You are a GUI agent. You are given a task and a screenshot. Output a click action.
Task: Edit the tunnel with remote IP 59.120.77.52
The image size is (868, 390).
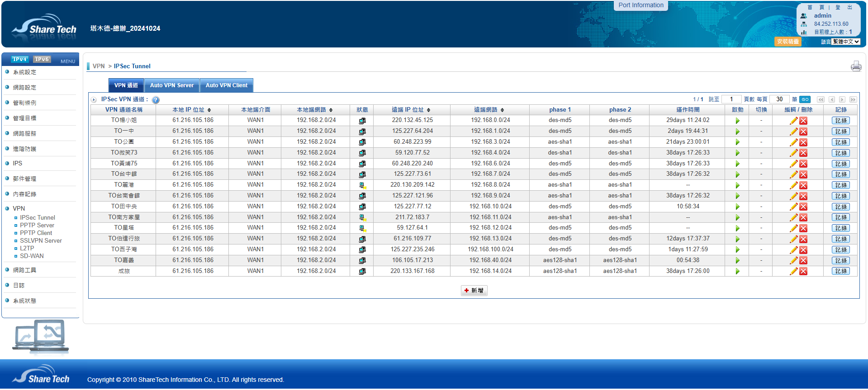[x=793, y=153]
